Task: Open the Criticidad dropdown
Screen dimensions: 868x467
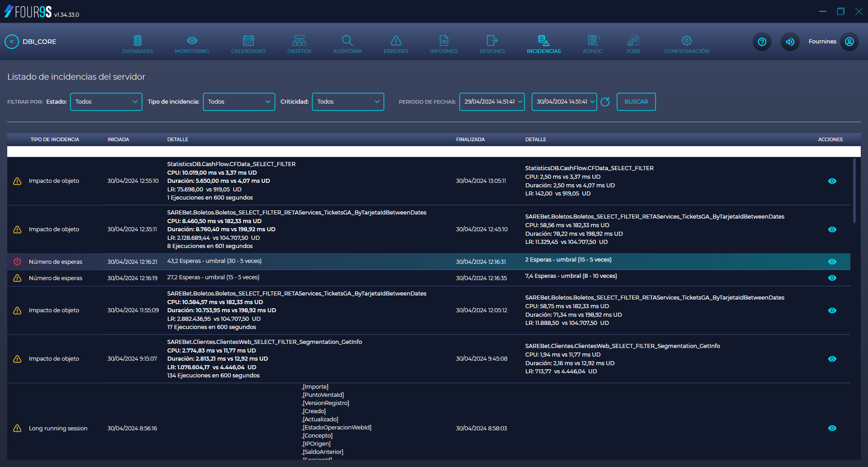Action: click(x=348, y=101)
